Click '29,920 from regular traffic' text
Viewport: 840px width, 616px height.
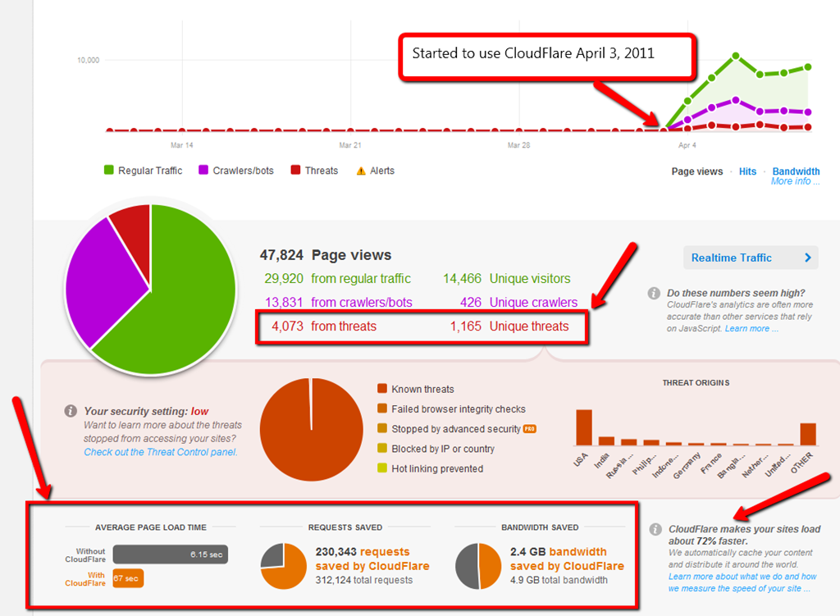[337, 279]
